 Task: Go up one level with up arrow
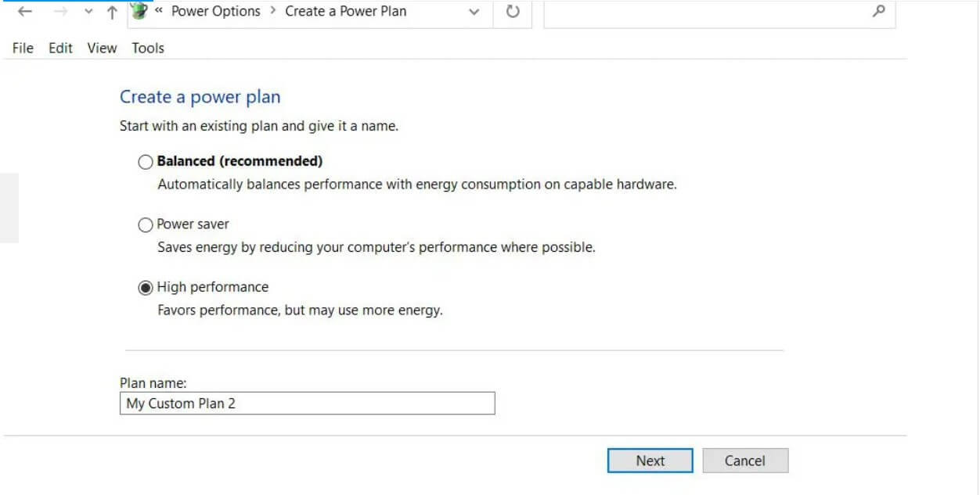click(x=112, y=12)
